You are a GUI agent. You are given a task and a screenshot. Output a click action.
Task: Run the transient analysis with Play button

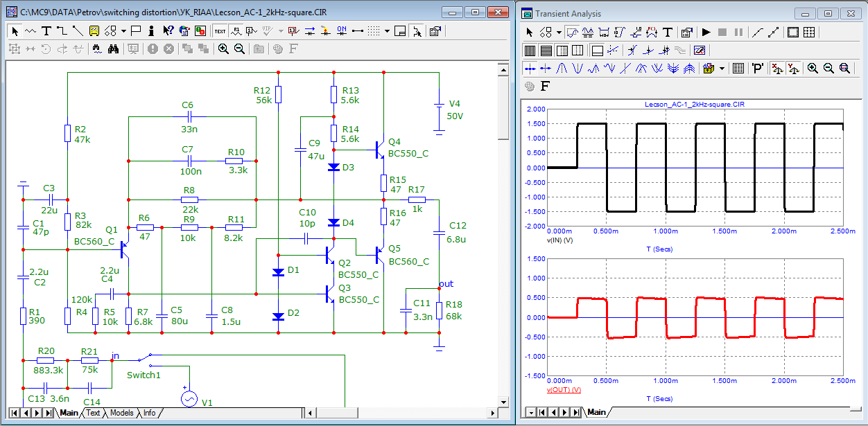(706, 32)
